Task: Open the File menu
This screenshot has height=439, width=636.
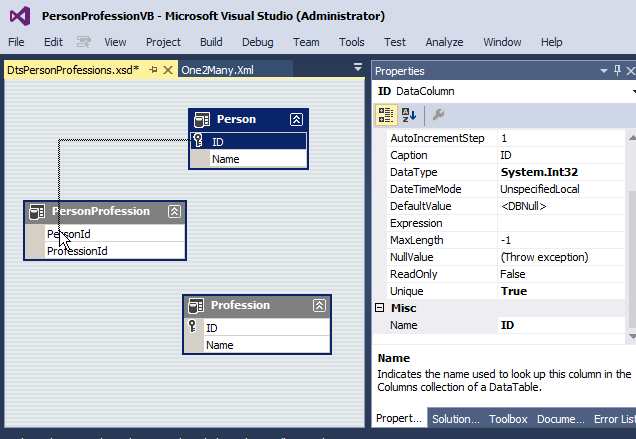Action: click(x=16, y=42)
